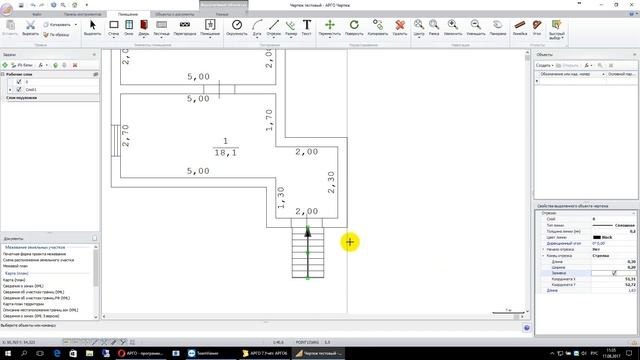Switch to the Помещение ribbon tab
The image size is (640, 360).
point(128,14)
